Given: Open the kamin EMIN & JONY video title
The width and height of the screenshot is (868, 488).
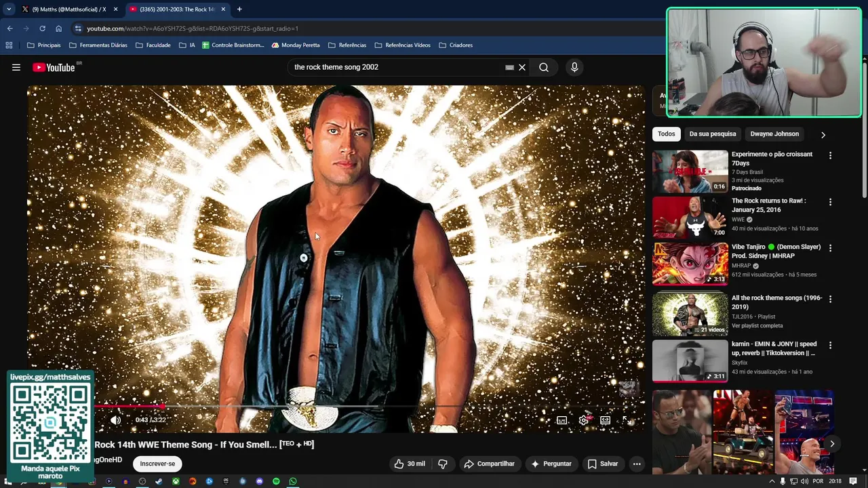Looking at the screenshot, I should pyautogui.click(x=774, y=348).
